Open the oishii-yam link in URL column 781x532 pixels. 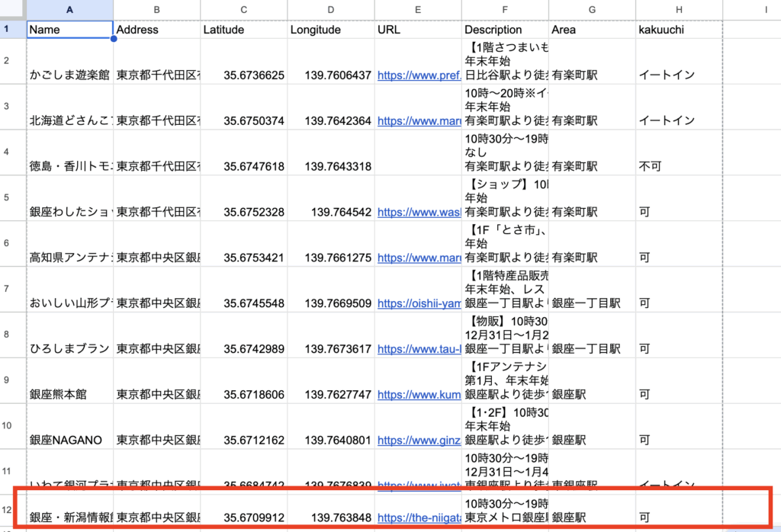pyautogui.click(x=419, y=303)
